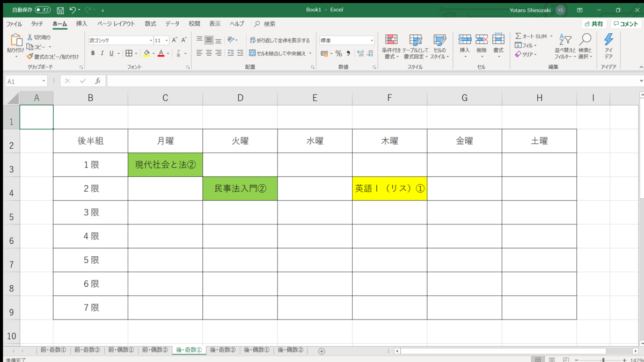Toggle italic formatting (I)
Viewport: 644px width, 362px height.
pyautogui.click(x=102, y=53)
